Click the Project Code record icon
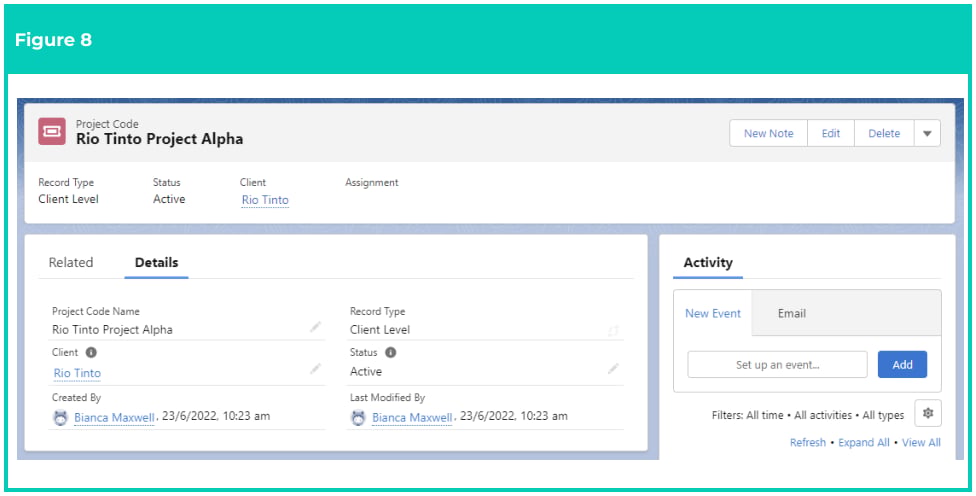The image size is (976, 496). tap(52, 131)
